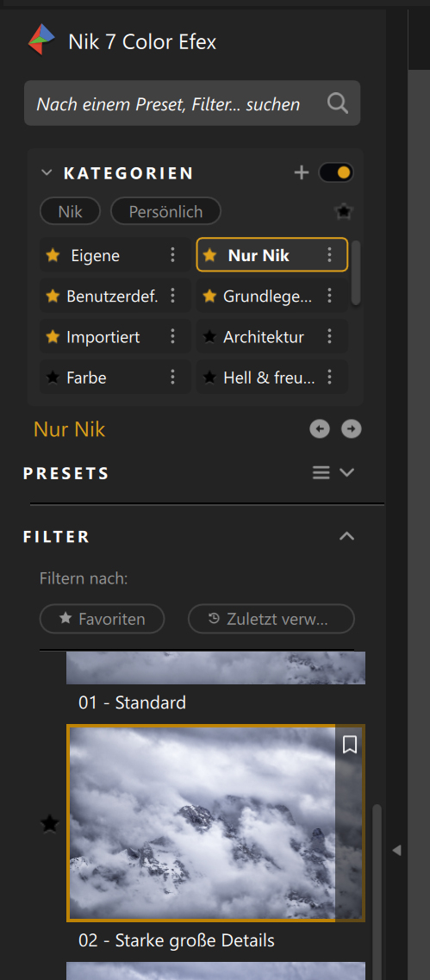
Task: Open the Presets list view menu icon
Action: [x=321, y=472]
